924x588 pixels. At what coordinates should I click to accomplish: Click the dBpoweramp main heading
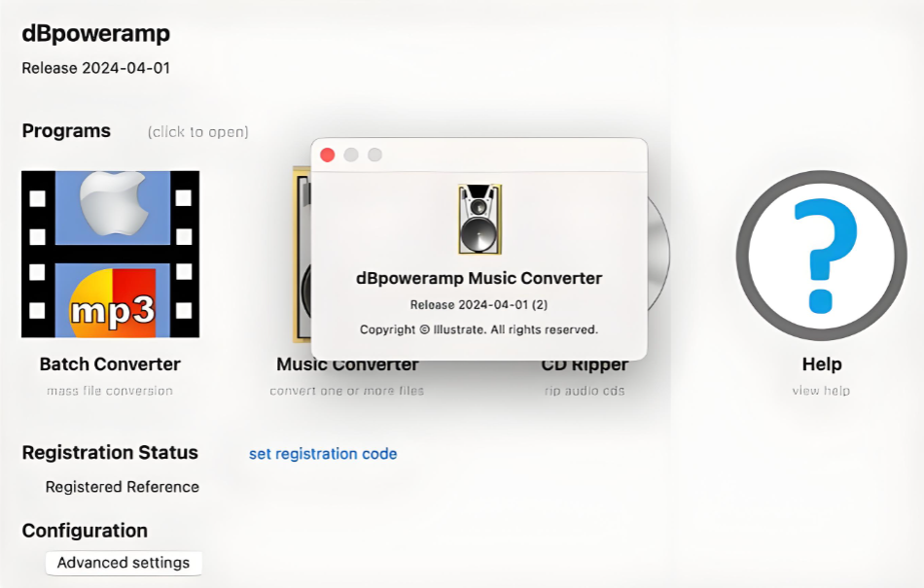coord(96,34)
